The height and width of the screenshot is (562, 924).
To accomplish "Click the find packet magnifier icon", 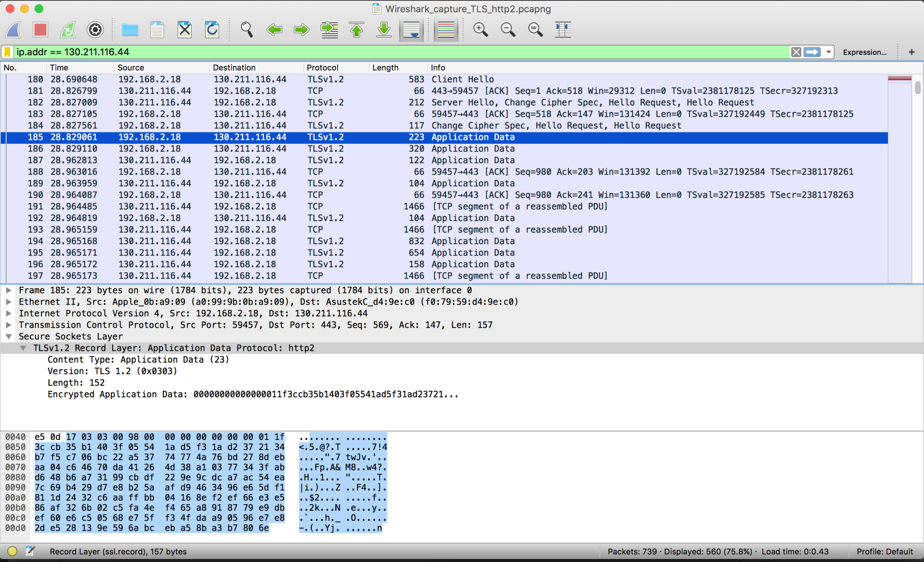I will pos(246,30).
